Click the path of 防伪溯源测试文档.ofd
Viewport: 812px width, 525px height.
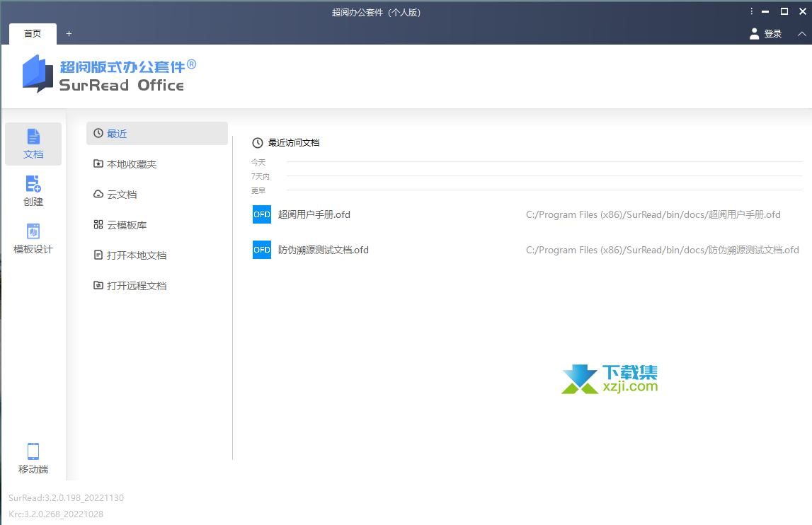pyautogui.click(x=663, y=250)
